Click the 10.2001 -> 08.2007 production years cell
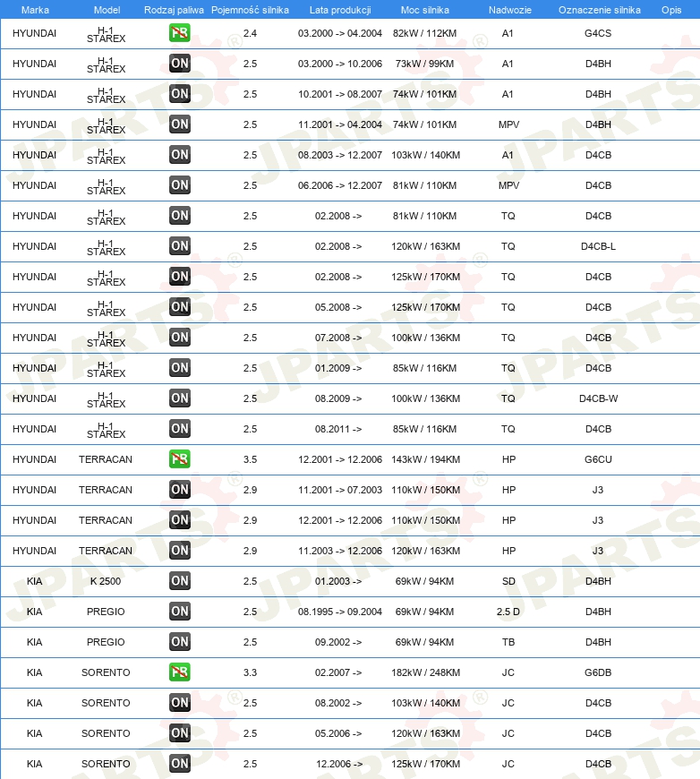Image resolution: width=700 pixels, height=779 pixels. [340, 94]
